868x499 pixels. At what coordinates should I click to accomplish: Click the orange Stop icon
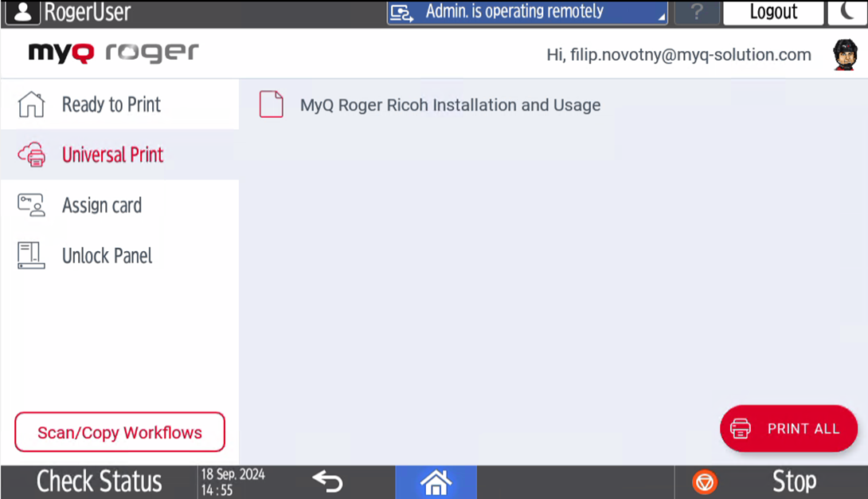(705, 482)
